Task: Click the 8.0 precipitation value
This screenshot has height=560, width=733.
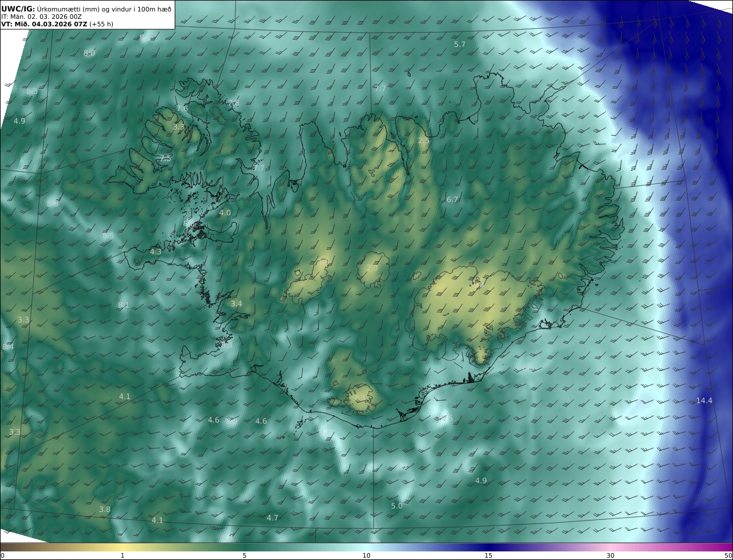Action: (89, 53)
